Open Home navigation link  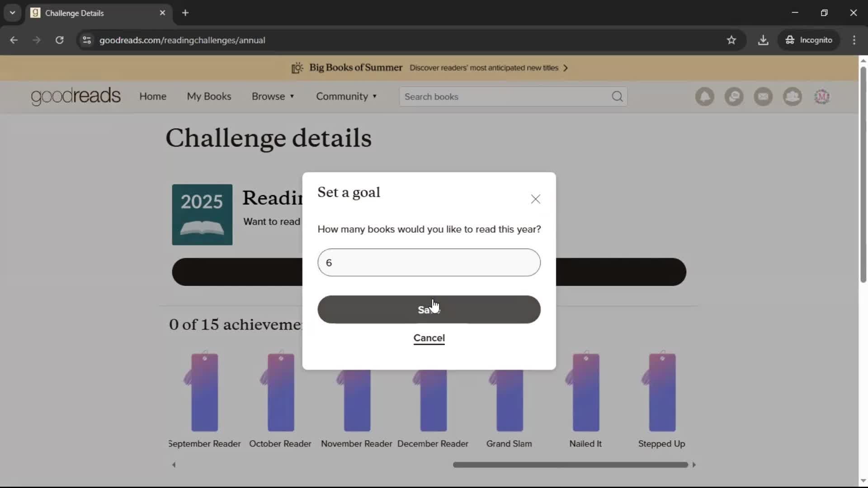coord(153,96)
